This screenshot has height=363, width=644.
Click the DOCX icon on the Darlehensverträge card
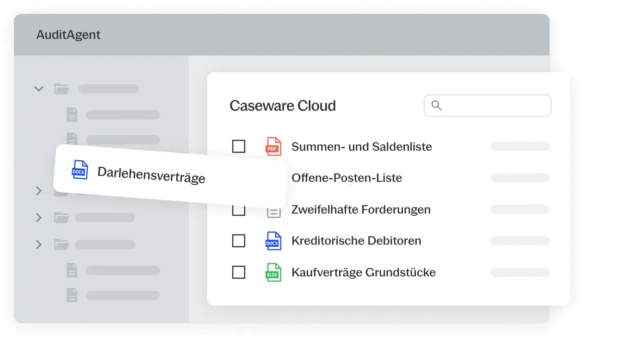tap(80, 169)
